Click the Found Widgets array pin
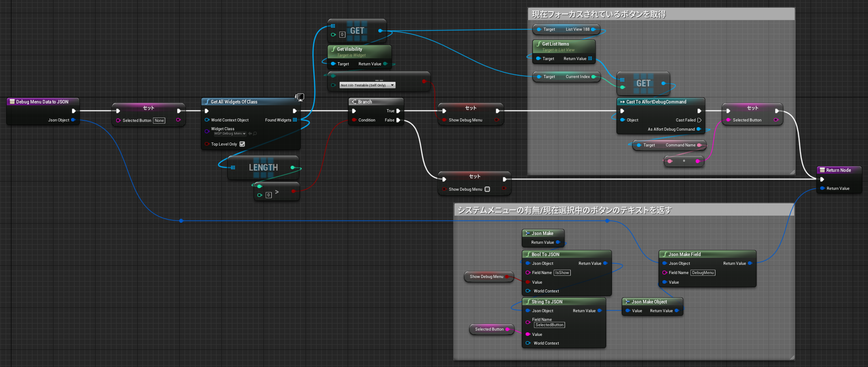868x367 pixels. (x=295, y=120)
